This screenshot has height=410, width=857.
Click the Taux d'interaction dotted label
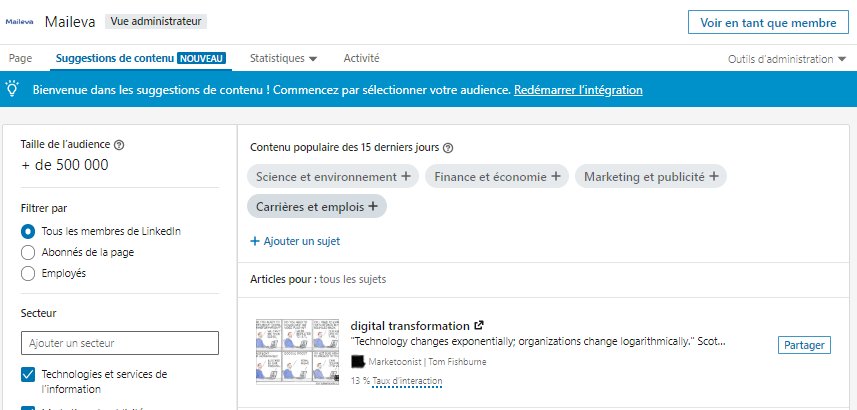coord(407,381)
